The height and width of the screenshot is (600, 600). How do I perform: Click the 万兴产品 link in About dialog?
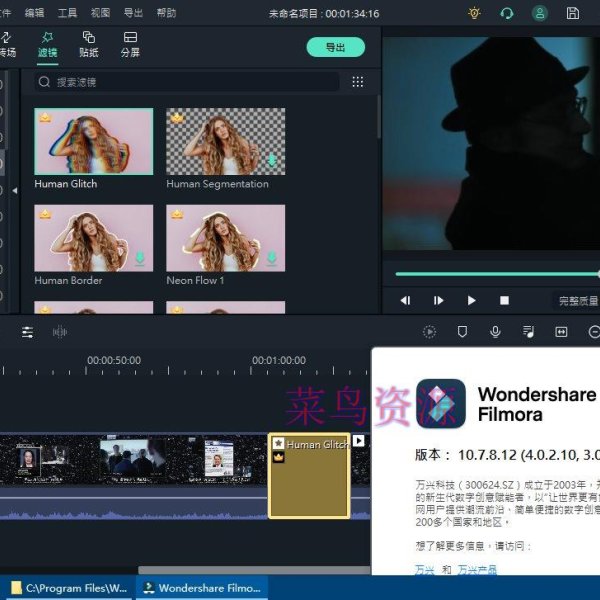(477, 570)
